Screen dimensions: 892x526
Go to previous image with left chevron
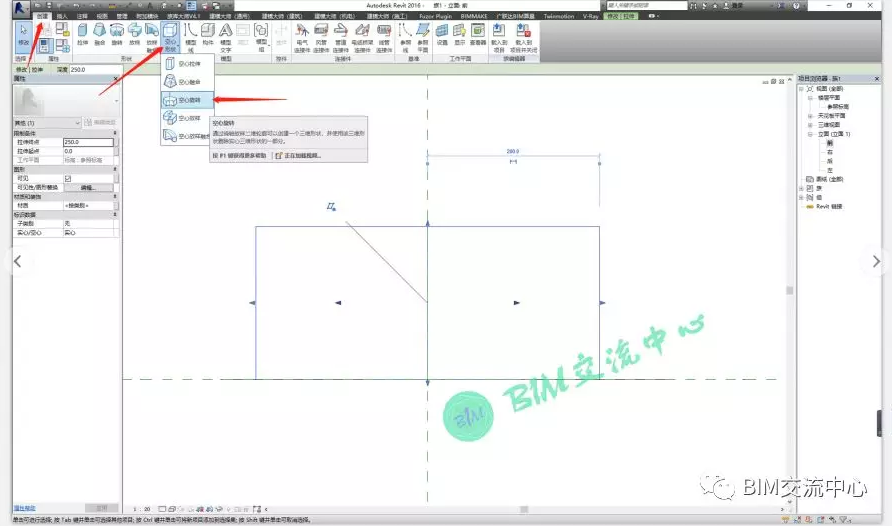[x=18, y=262]
